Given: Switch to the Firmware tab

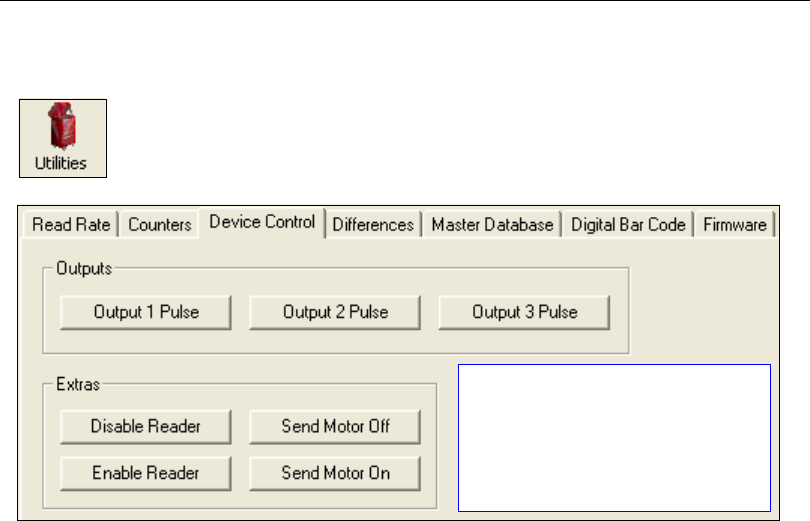Looking at the screenshot, I should [734, 225].
